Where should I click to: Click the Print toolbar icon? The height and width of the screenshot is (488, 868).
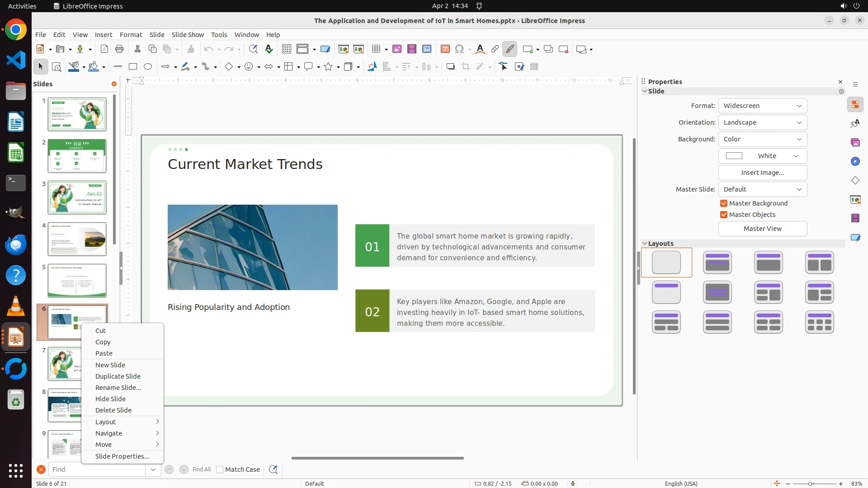point(119,49)
